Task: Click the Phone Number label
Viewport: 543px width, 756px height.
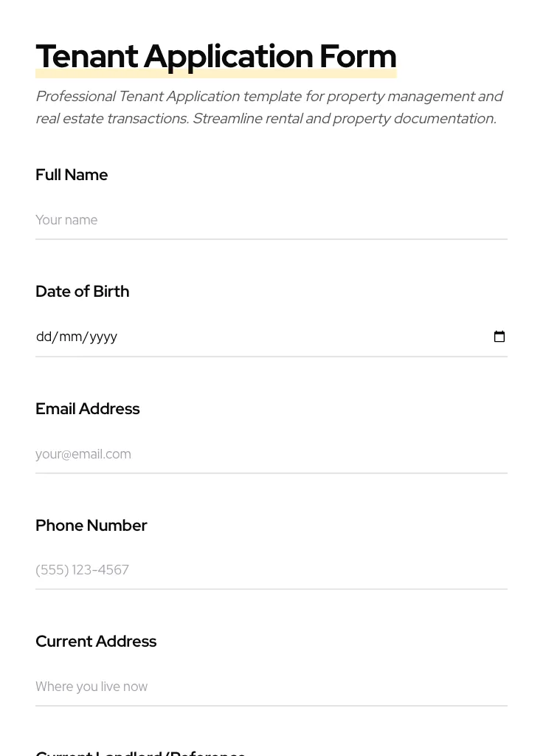Action: pos(91,526)
